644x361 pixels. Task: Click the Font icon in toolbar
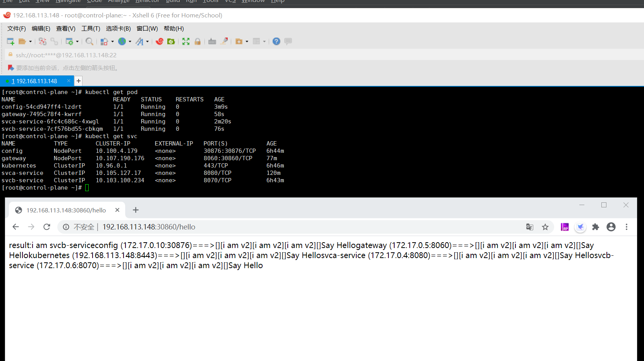pos(139,41)
